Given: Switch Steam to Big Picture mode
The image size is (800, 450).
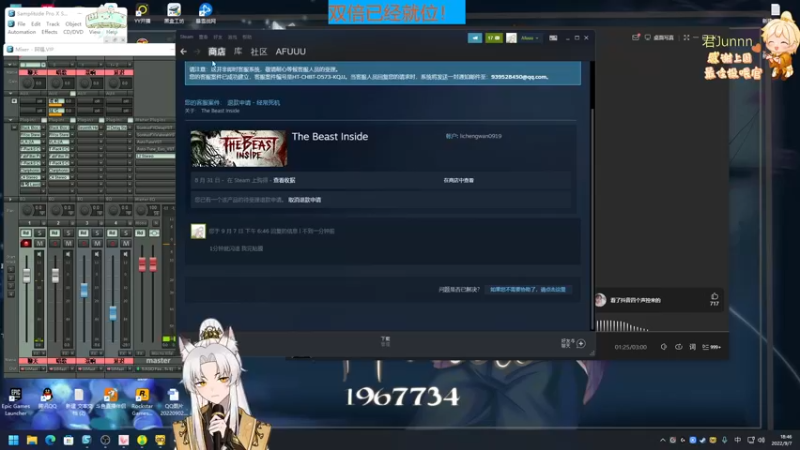Looking at the screenshot, I should pos(553,38).
